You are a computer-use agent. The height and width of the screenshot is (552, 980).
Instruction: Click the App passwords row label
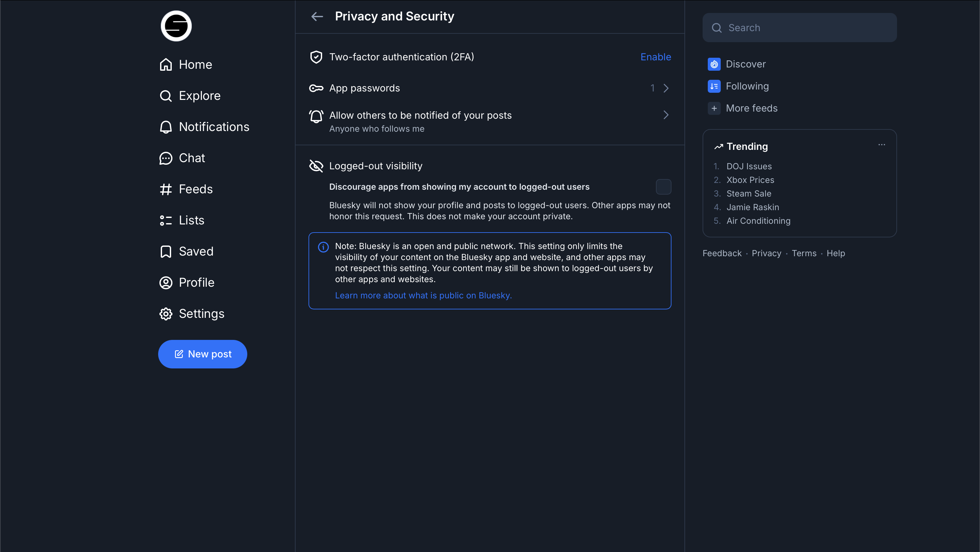tap(365, 88)
